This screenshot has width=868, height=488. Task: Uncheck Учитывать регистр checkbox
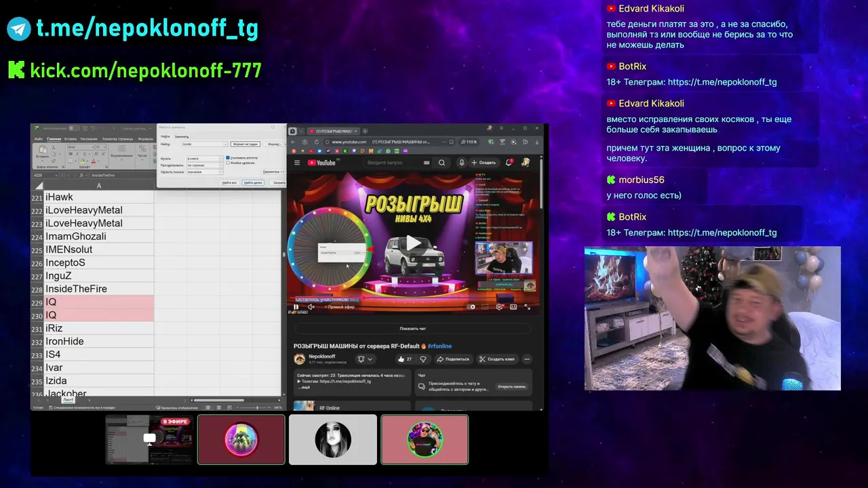coord(228,158)
